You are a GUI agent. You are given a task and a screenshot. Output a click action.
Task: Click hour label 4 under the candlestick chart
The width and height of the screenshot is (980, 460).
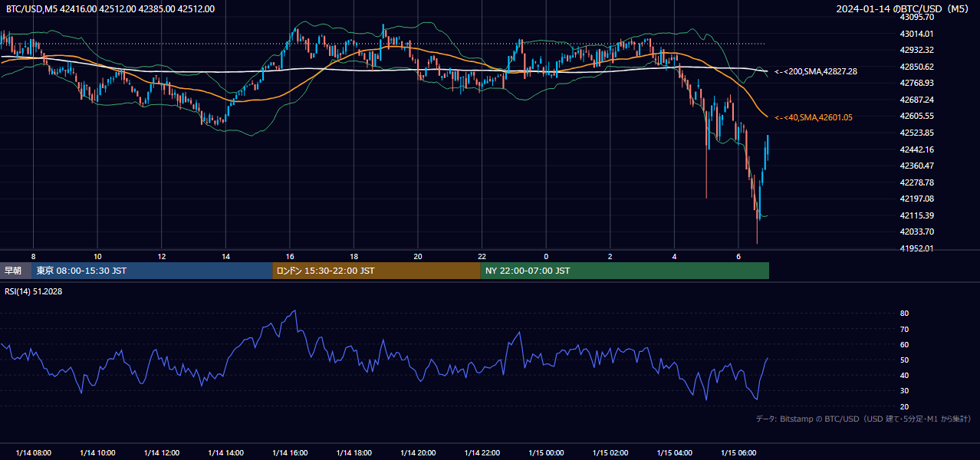[x=674, y=256]
